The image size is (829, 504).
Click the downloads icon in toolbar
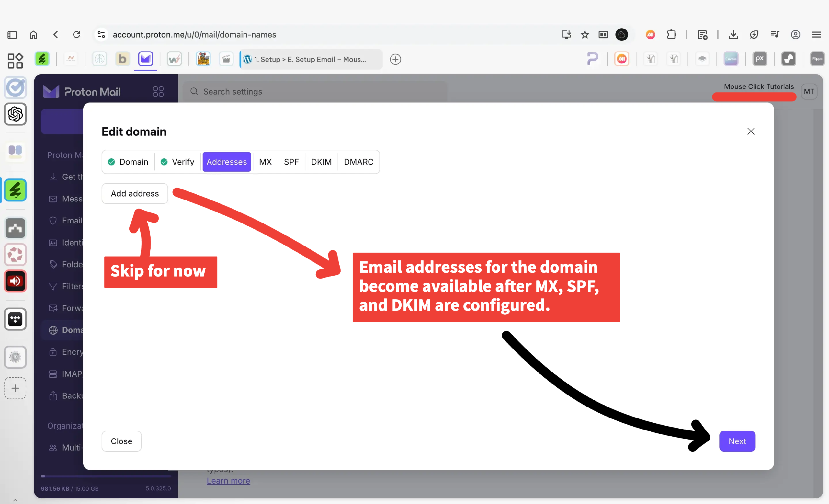(733, 35)
